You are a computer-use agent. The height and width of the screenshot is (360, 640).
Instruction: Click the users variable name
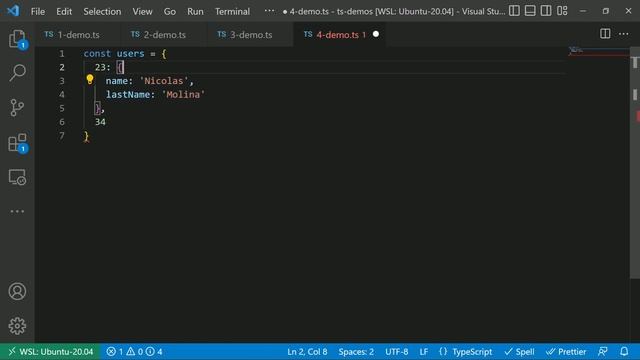(130, 53)
